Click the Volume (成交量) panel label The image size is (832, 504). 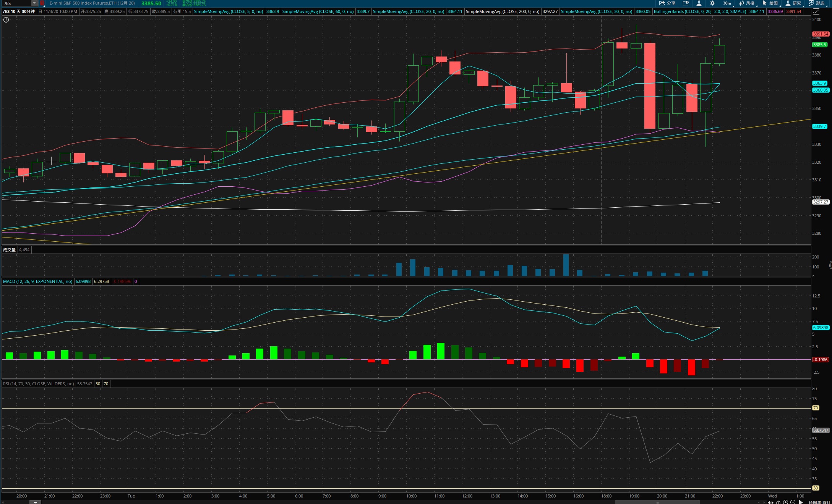(x=10, y=250)
